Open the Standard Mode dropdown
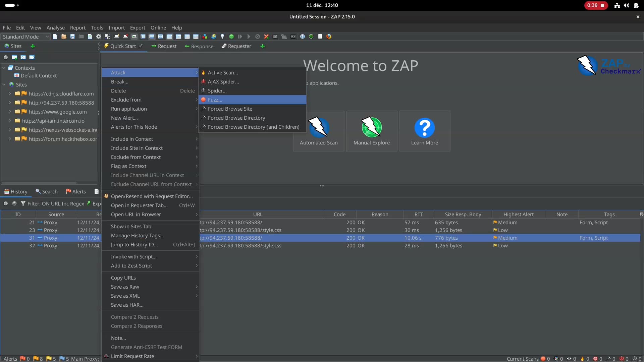The image size is (644, 362). point(25,37)
